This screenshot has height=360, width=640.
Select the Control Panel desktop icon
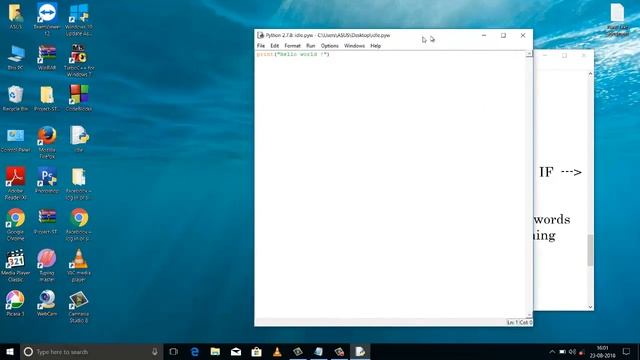click(x=16, y=140)
